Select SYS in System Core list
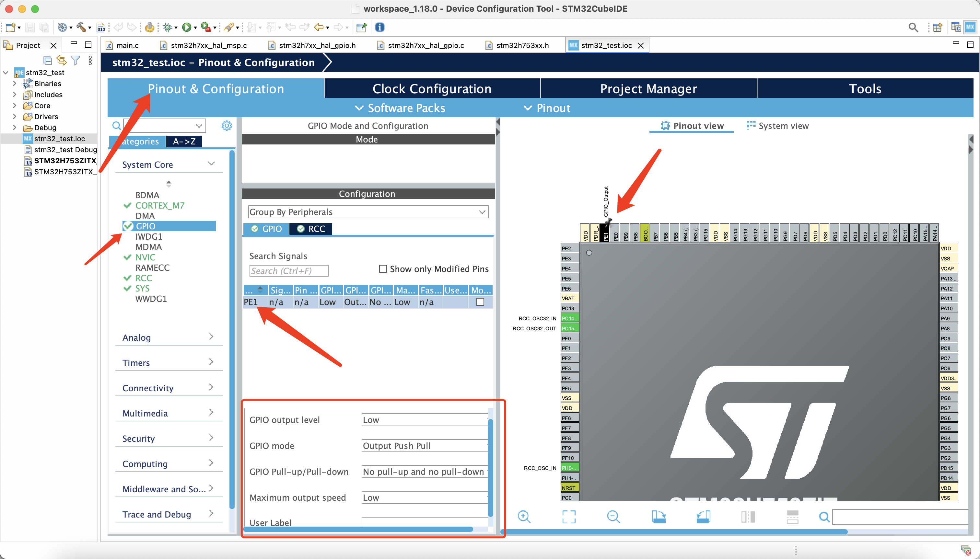 click(142, 288)
